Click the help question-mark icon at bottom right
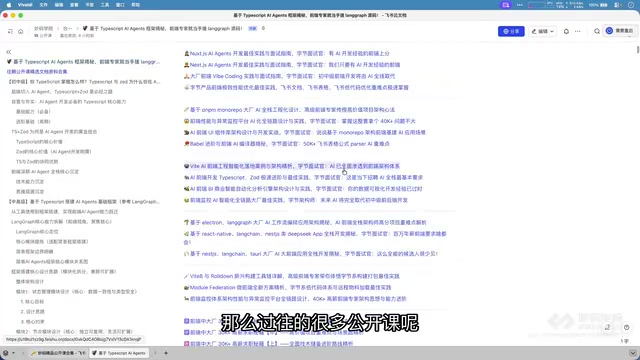The image size is (640, 360). 626,327
